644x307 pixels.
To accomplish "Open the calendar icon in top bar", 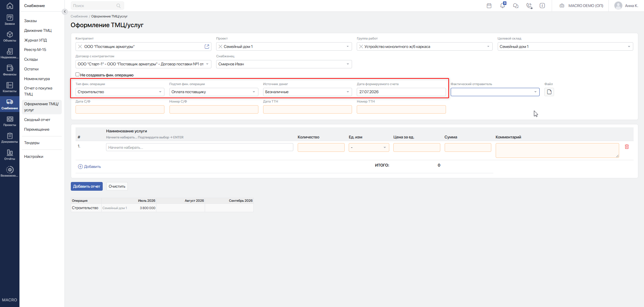I will tap(489, 6).
